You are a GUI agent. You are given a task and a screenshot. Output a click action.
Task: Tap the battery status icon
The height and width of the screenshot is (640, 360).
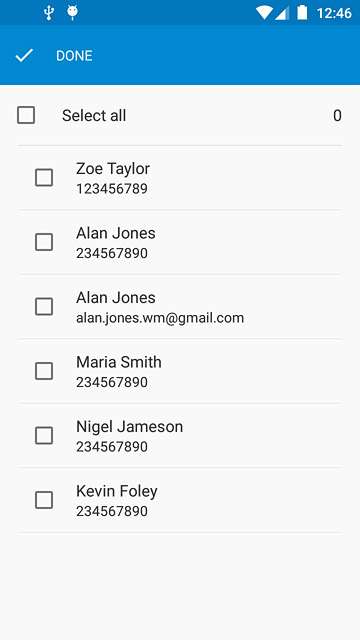click(302, 13)
